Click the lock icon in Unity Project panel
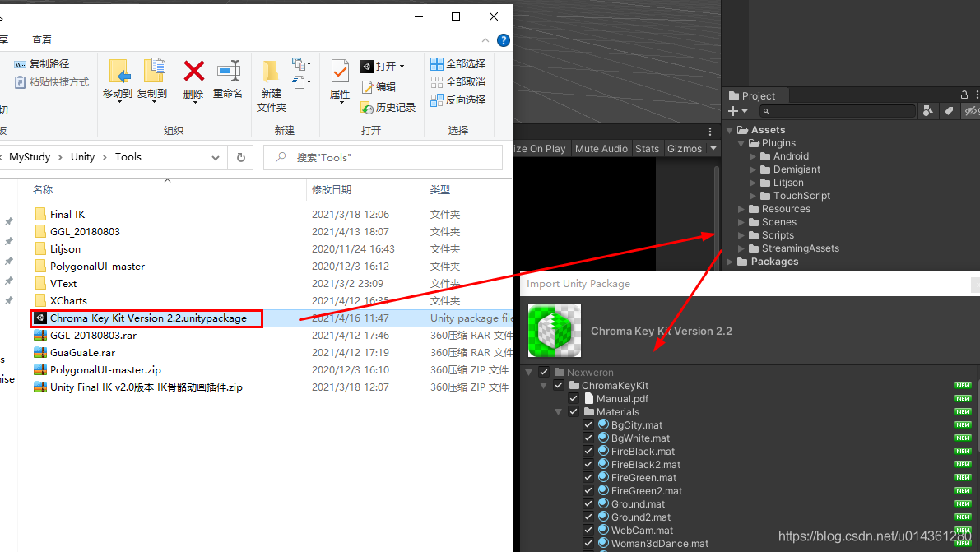This screenshot has width=980, height=552. click(x=964, y=95)
